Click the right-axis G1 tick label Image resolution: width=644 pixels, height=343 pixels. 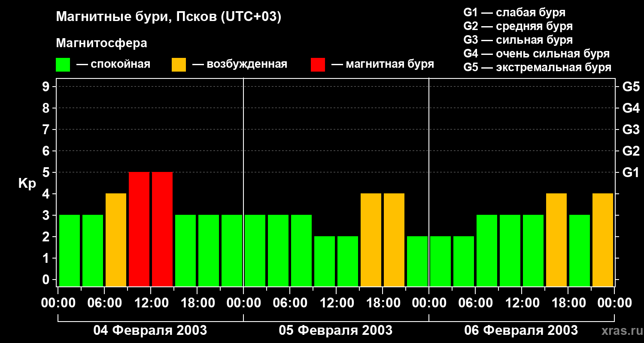631,172
